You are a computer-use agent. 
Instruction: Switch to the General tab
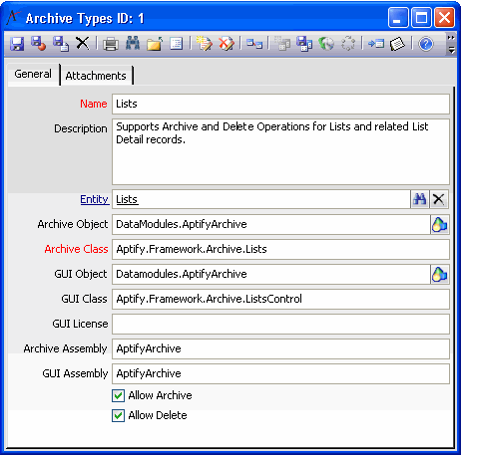(33, 74)
